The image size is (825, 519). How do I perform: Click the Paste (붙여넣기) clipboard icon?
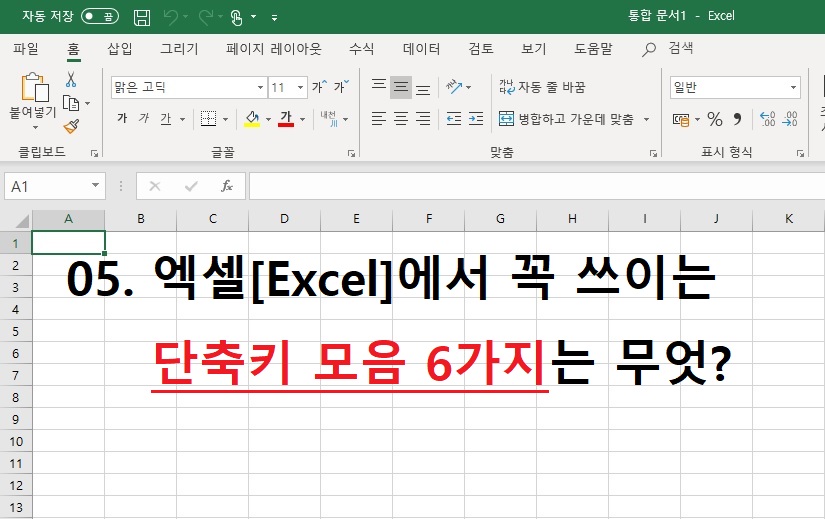35,87
